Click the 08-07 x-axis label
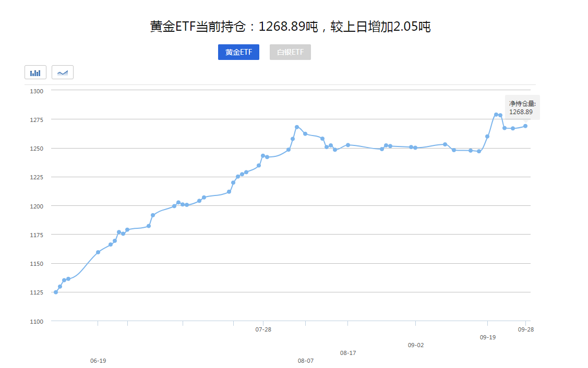The width and height of the screenshot is (588, 368). point(306,361)
